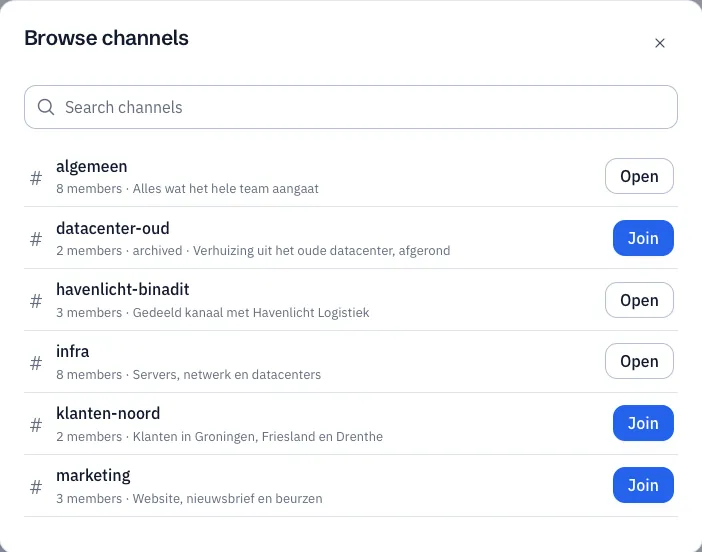The height and width of the screenshot is (552, 702).
Task: Click description 'Servers, netwerk en datacenters'
Action: [x=227, y=374]
